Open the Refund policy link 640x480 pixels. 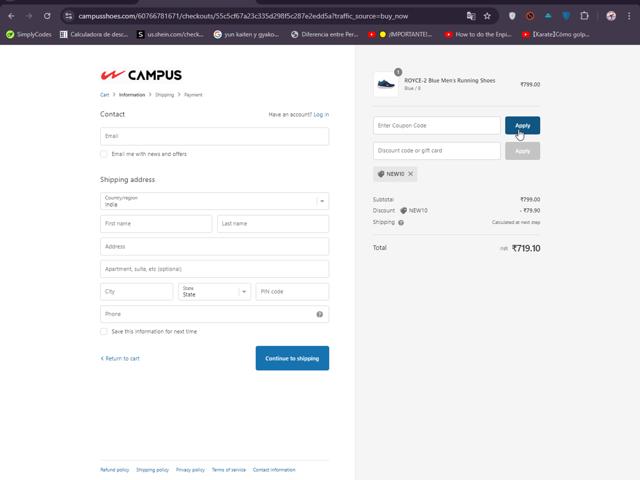coord(115,470)
